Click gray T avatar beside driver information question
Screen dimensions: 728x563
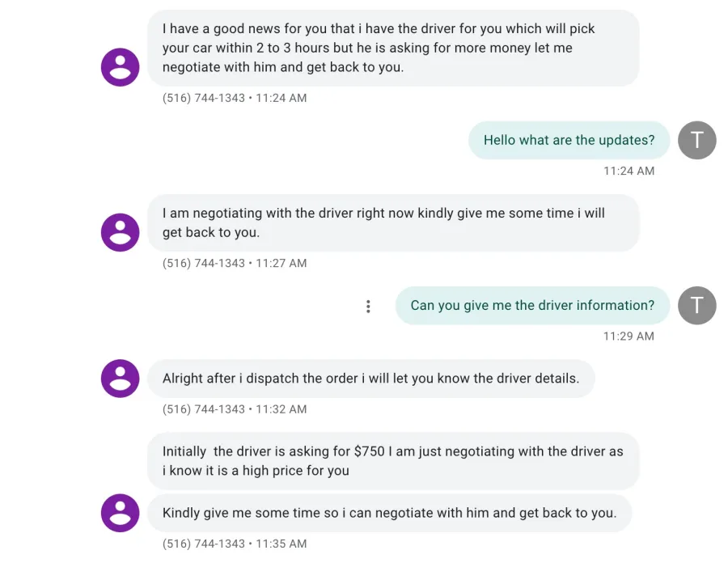point(697,306)
